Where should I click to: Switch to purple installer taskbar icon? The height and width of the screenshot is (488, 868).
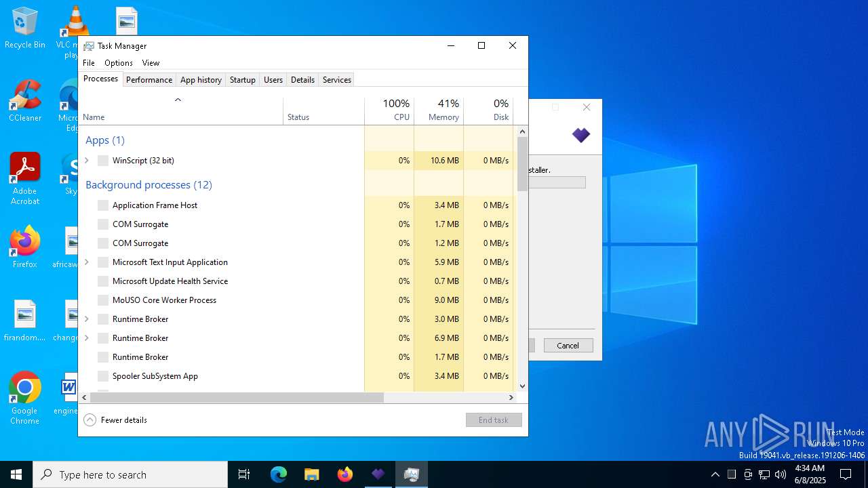(x=378, y=474)
